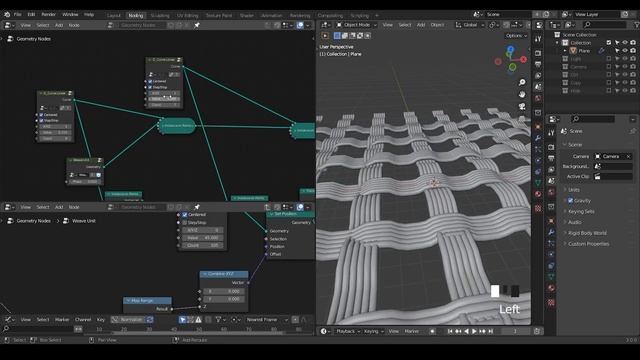640x360 pixels.
Task: Toggle the Gravity checkbox
Action: (x=571, y=200)
